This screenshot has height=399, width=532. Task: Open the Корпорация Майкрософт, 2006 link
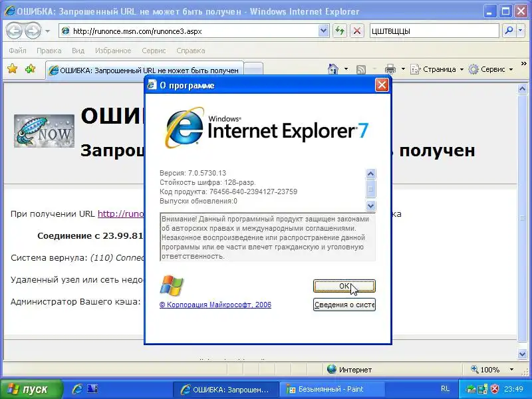tap(215, 305)
